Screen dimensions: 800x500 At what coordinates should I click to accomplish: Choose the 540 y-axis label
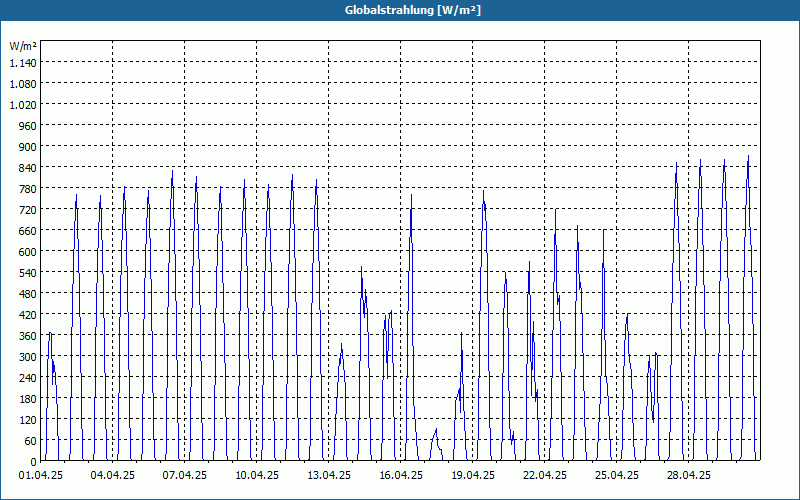[x=28, y=273]
